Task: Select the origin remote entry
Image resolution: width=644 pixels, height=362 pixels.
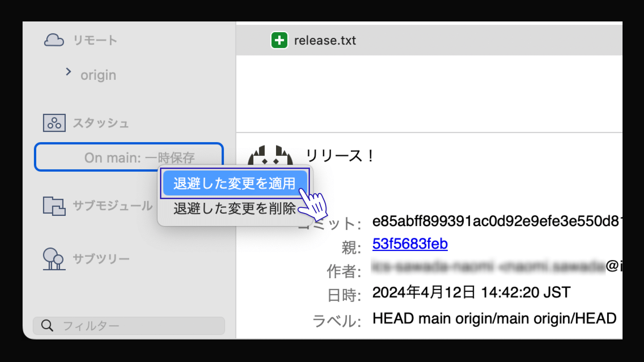Action: pos(98,75)
